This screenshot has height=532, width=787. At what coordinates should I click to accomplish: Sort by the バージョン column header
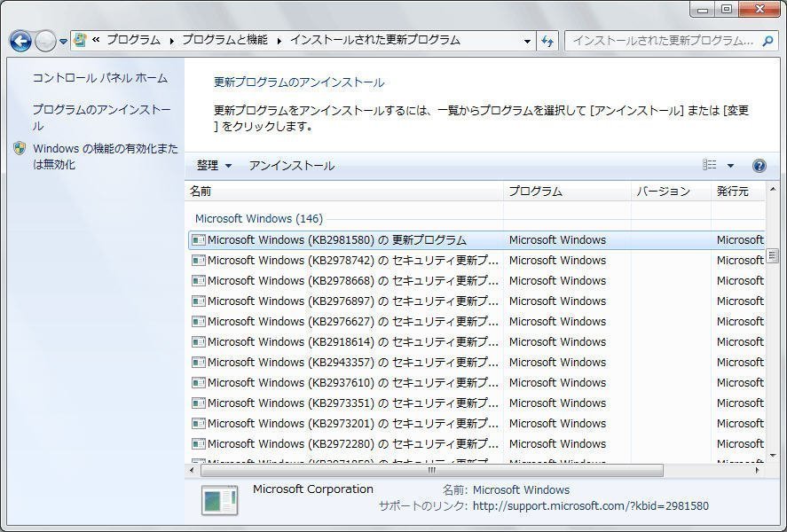[671, 191]
